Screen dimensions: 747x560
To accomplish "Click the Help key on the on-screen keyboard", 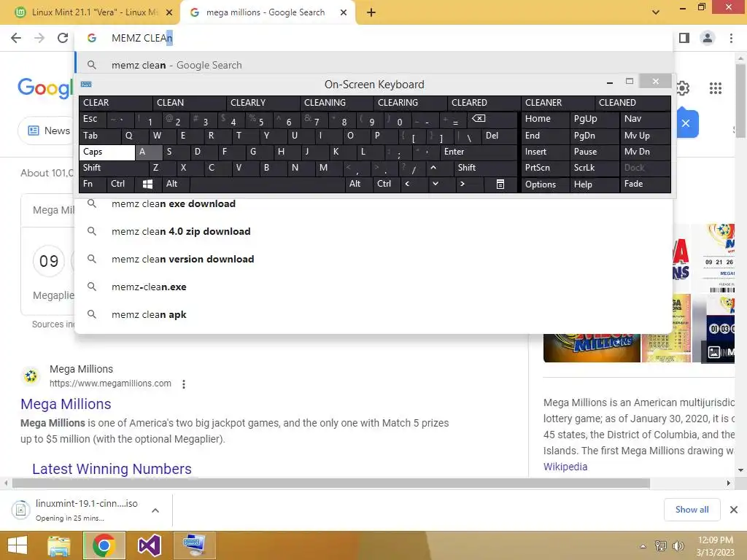I will (594, 184).
